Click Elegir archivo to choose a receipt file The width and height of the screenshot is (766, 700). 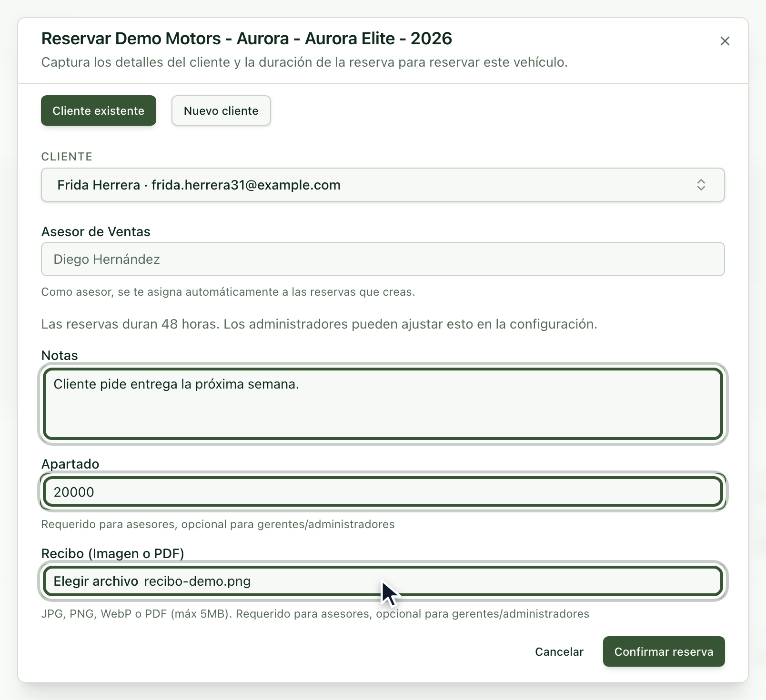click(x=96, y=581)
